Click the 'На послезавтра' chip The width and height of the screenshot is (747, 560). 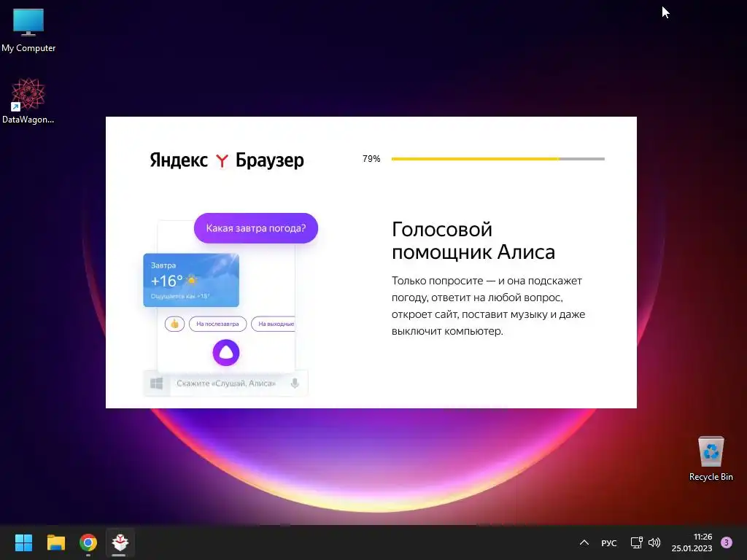click(x=217, y=324)
